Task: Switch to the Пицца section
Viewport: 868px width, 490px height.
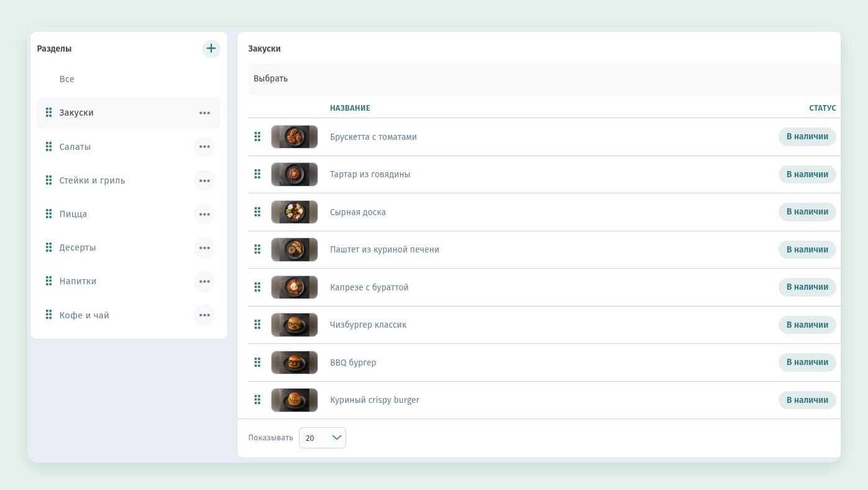Action: (73, 214)
